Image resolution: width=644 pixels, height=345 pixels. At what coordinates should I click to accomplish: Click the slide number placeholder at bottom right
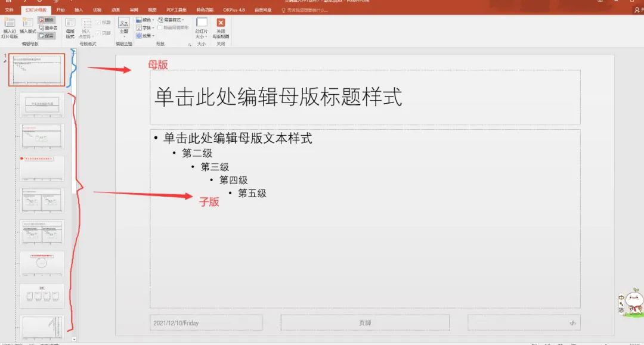pyautogui.click(x=524, y=323)
